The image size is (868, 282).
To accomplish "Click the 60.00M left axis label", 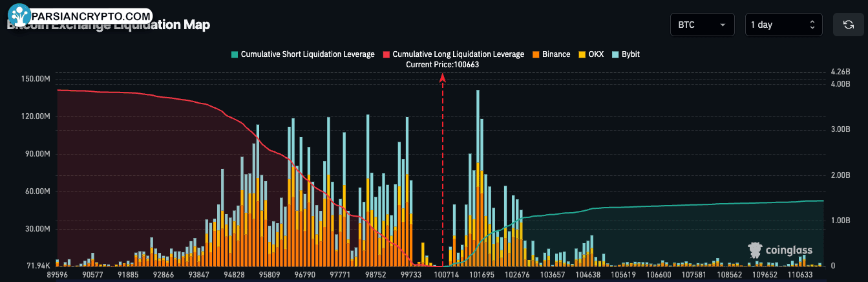I will click(x=37, y=191).
